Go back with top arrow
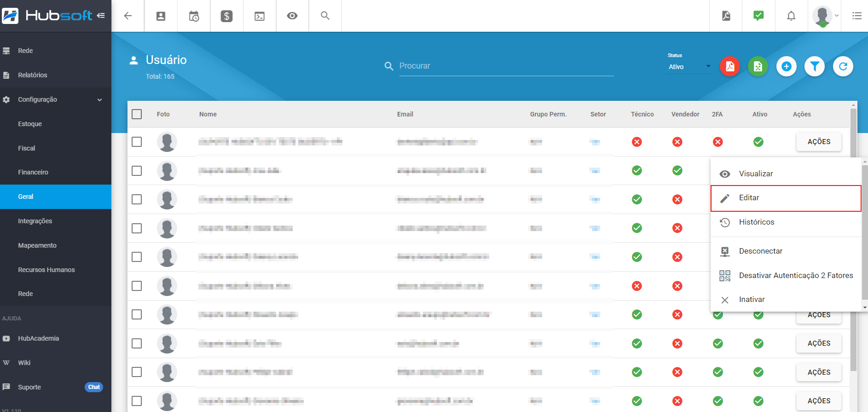The width and height of the screenshot is (868, 412). pyautogui.click(x=128, y=16)
